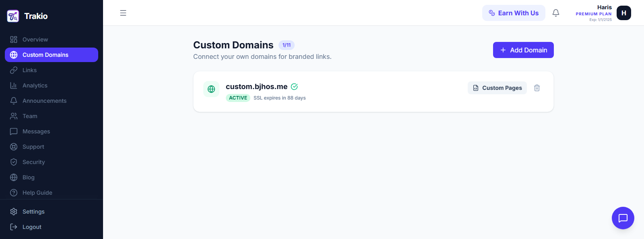This screenshot has height=239, width=644.
Task: Click the Trakio logo icon
Action: coord(13,16)
